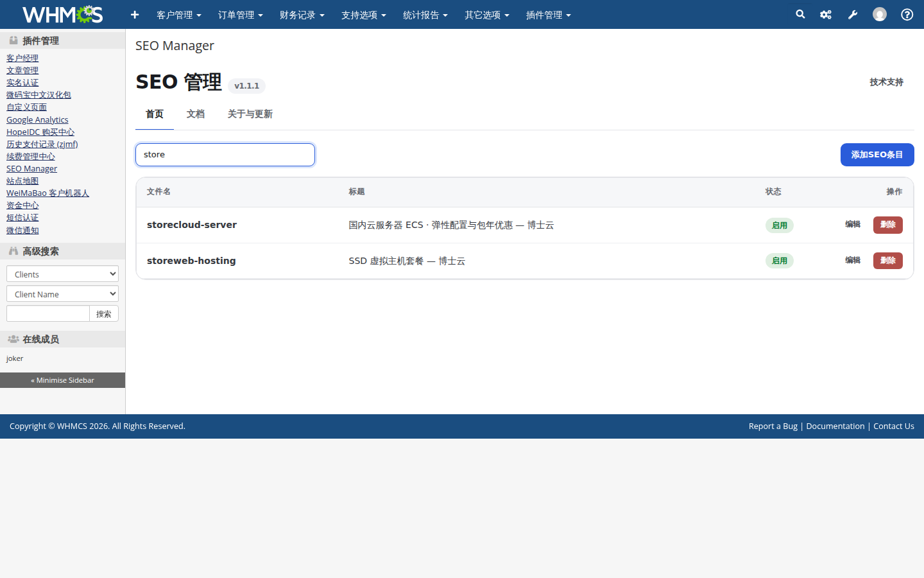Viewport: 924px width, 578px height.
Task: Click the WHMCS logo
Action: point(62,14)
